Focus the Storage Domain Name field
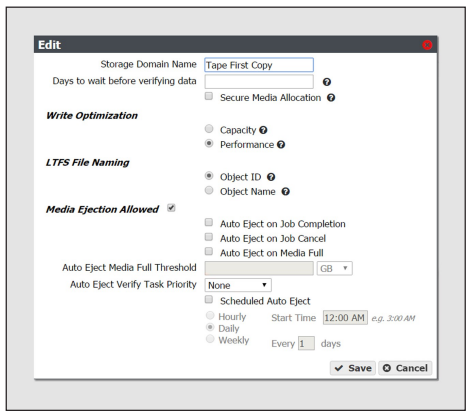Image resolution: width=476 pixels, height=417 pixels. (259, 65)
